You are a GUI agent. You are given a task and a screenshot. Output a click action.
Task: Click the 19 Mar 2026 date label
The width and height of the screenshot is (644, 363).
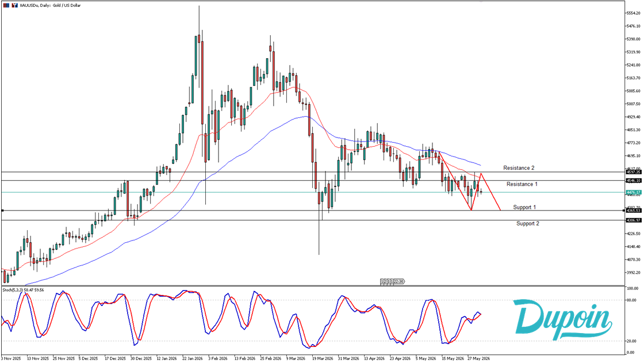point(323,358)
